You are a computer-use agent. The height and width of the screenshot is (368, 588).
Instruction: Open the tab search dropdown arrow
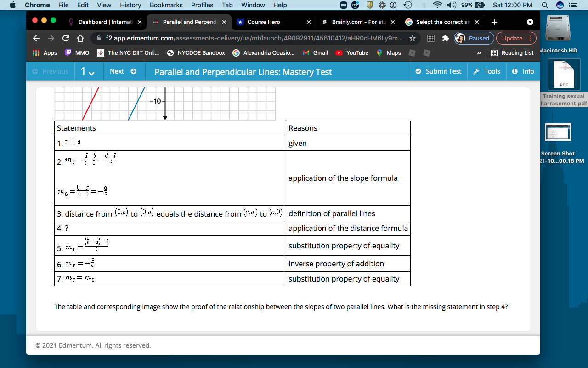[530, 22]
